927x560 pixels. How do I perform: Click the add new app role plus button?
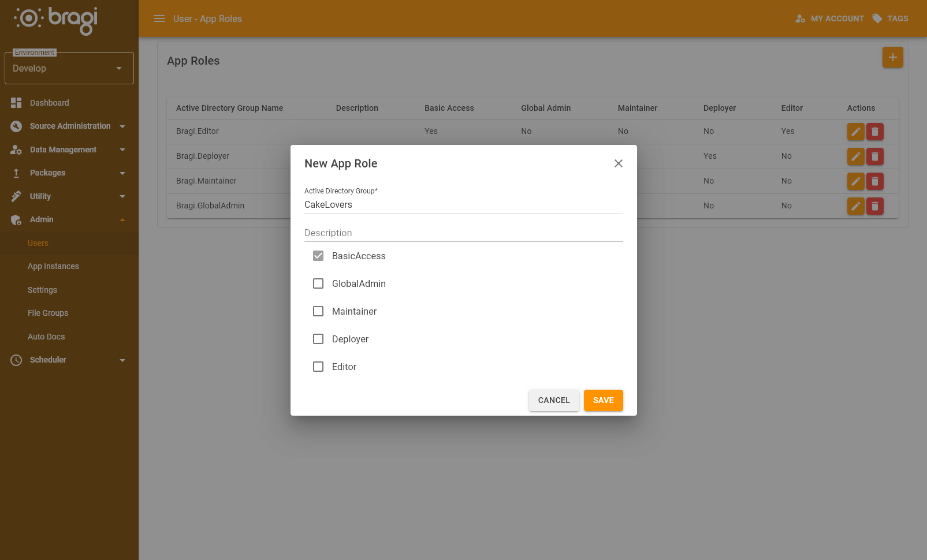click(892, 57)
